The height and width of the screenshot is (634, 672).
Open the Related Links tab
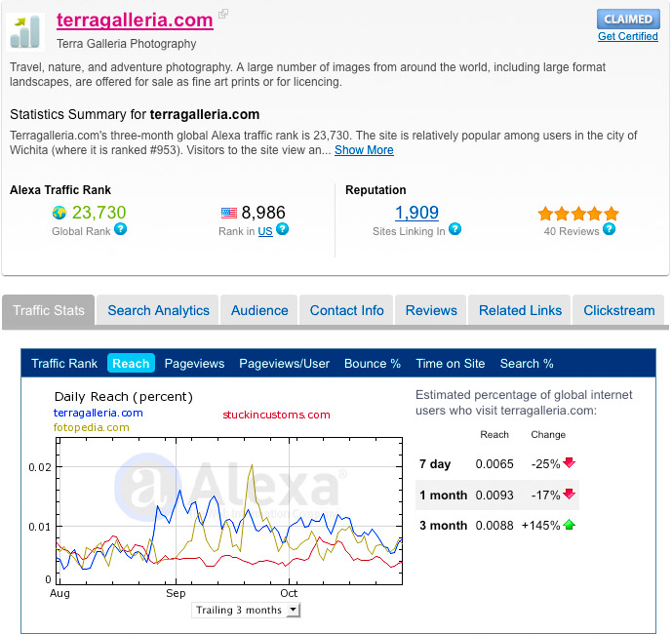[520, 310]
